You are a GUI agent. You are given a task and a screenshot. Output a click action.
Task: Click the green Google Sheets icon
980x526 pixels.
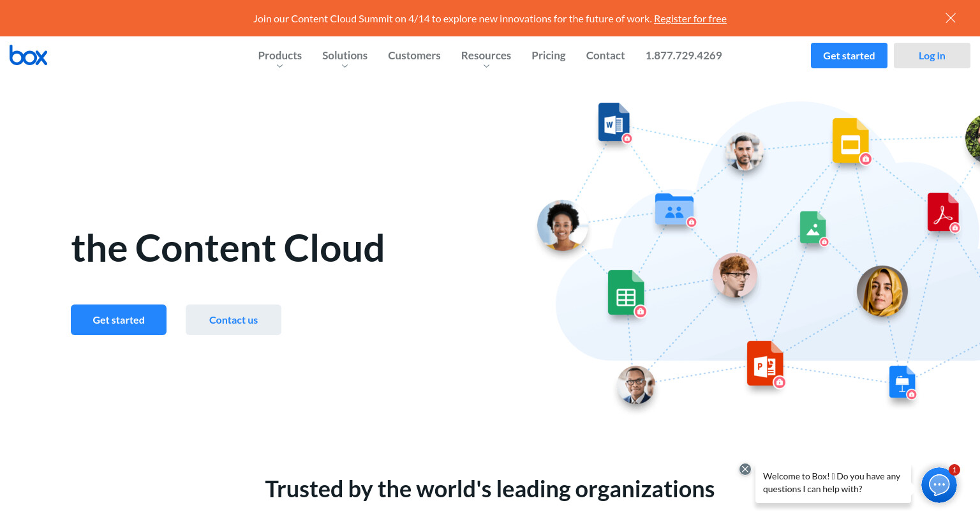click(x=626, y=292)
